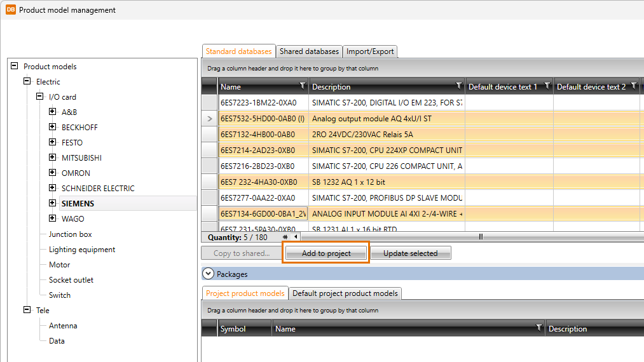Click the filter icon in Description column header
The image size is (644, 362).
click(458, 86)
